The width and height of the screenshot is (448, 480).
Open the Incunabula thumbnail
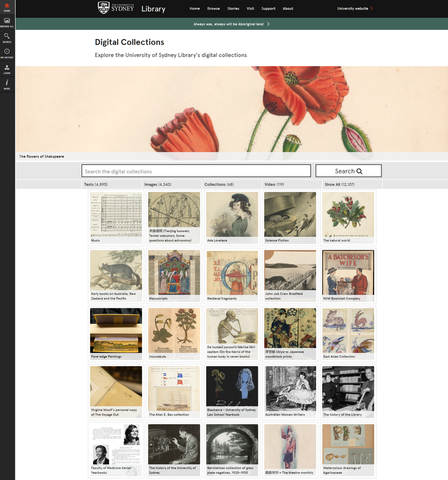(x=174, y=334)
